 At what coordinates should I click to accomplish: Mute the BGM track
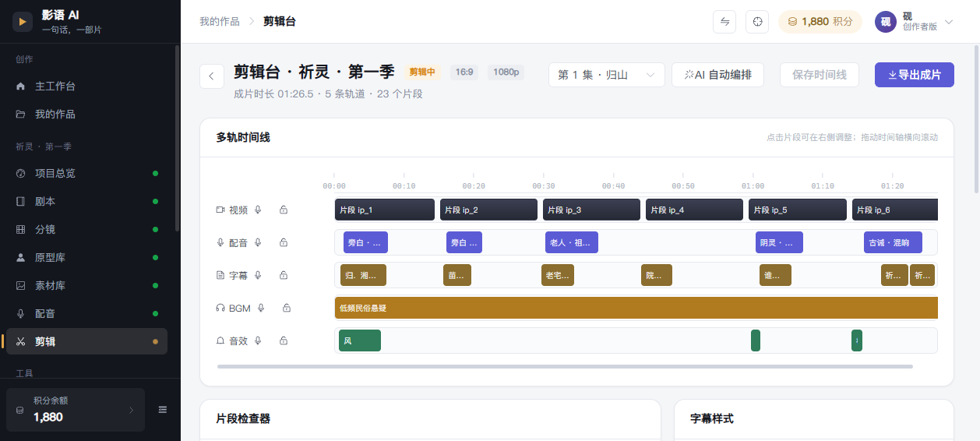click(x=261, y=308)
